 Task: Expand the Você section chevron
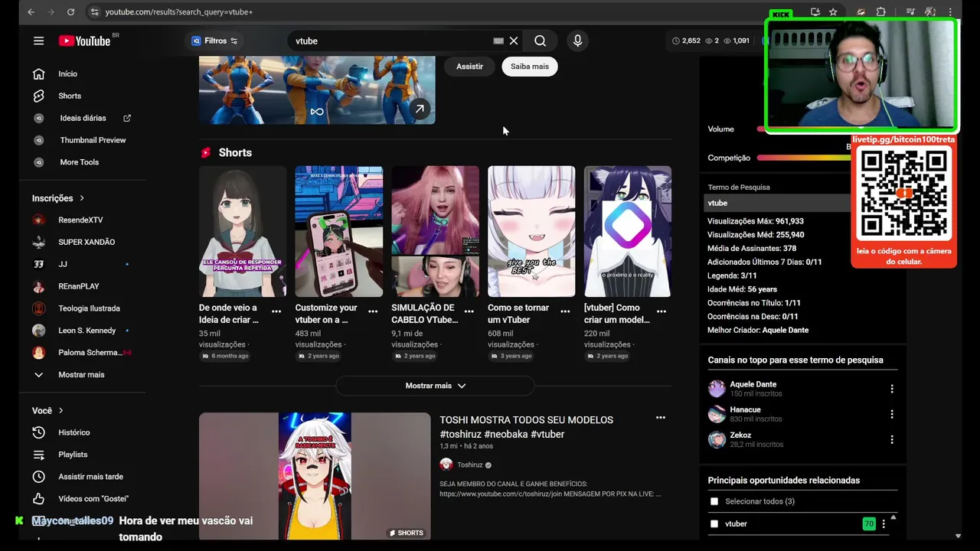[x=61, y=411]
